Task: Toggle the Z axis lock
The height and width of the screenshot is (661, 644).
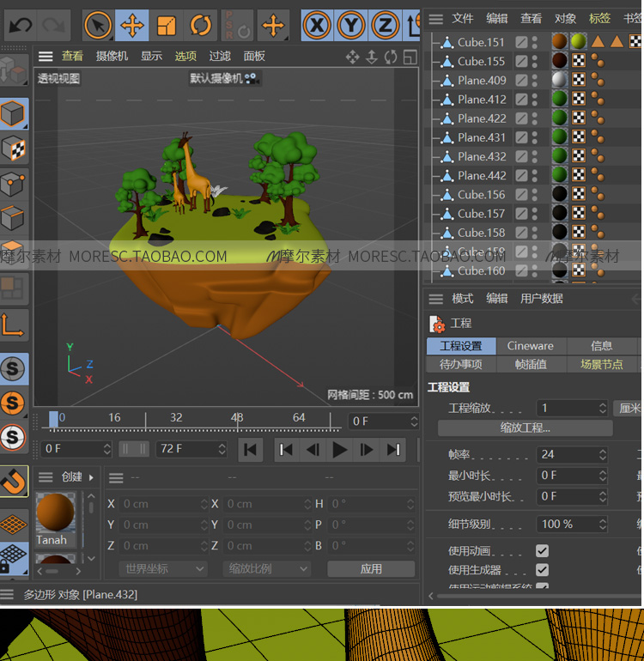Action: (x=386, y=26)
